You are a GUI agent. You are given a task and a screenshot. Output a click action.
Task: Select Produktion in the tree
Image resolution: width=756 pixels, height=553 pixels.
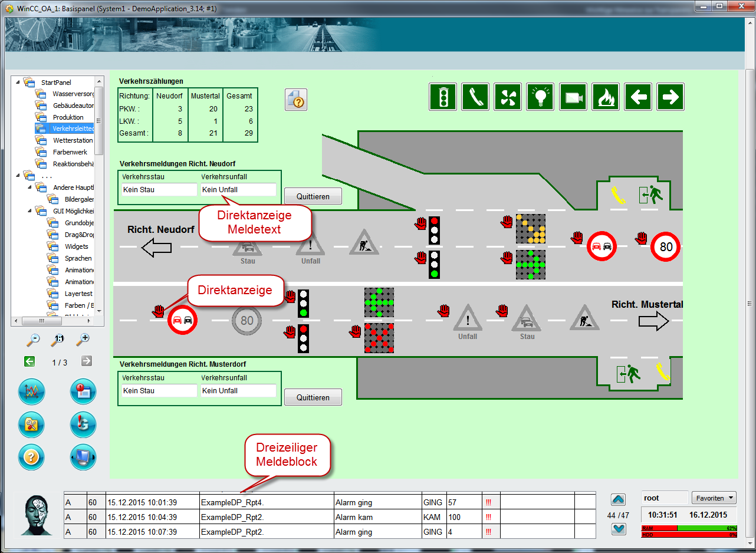pos(68,117)
